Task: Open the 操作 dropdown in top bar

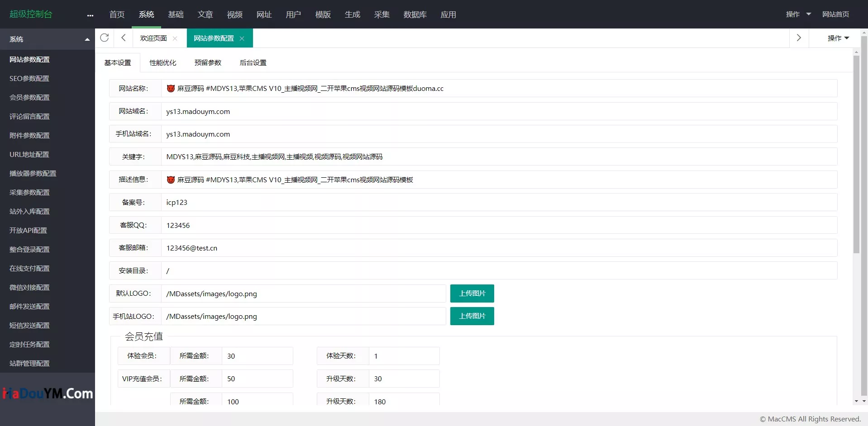Action: click(798, 14)
